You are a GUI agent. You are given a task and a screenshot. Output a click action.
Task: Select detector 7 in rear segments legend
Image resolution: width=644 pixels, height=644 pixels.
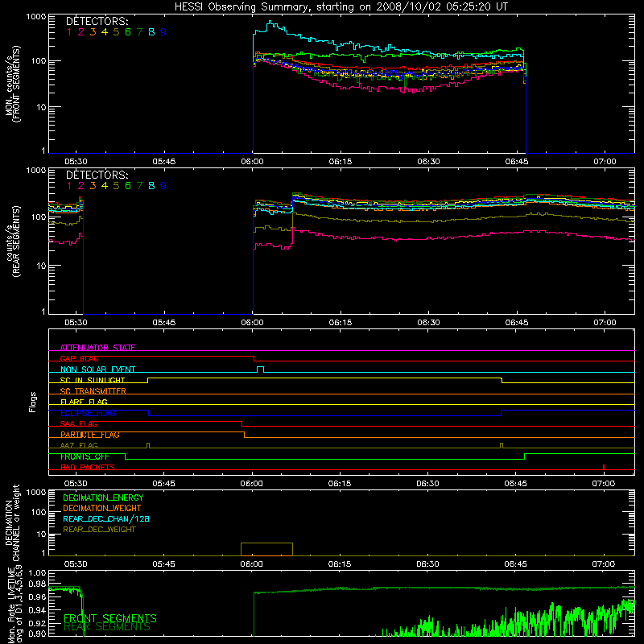139,186
